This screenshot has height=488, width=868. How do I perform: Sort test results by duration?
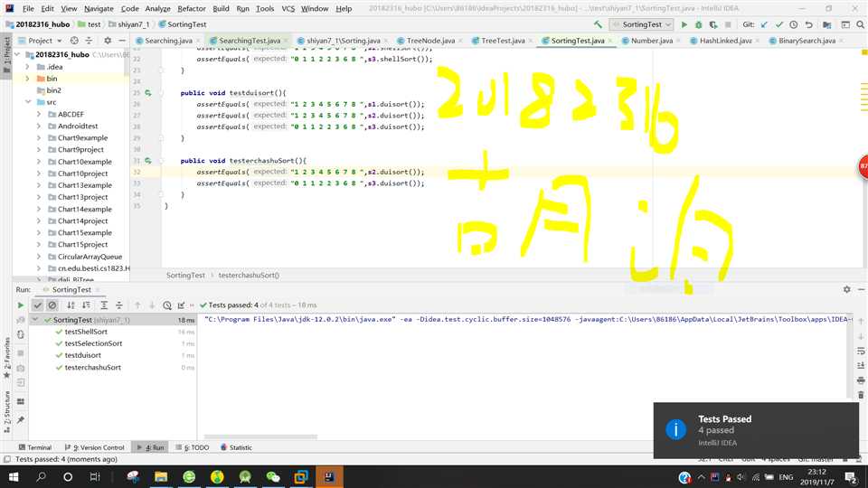coord(87,305)
